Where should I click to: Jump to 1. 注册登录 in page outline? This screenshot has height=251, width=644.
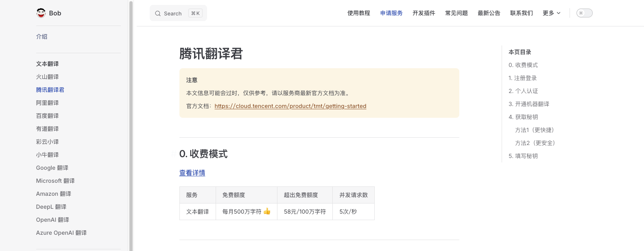coord(523,78)
